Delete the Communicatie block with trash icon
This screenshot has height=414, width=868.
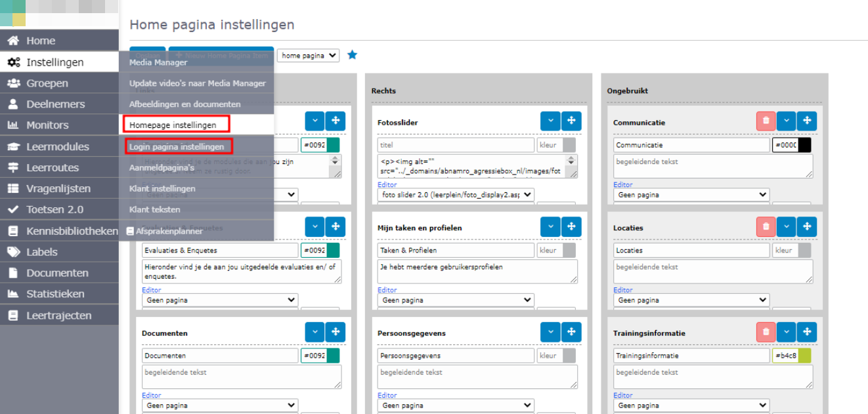click(766, 121)
